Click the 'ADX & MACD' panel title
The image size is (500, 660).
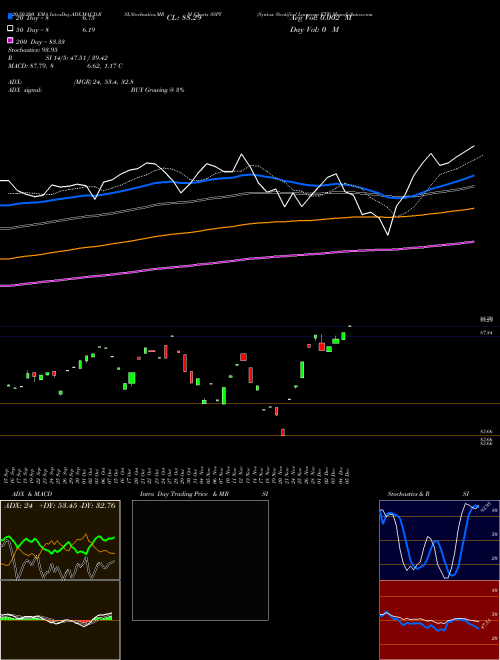32,494
